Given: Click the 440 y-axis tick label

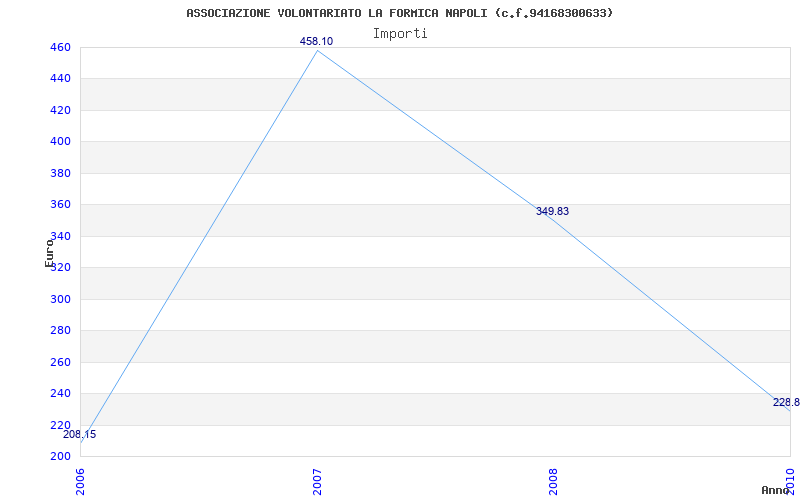Looking at the screenshot, I should pyautogui.click(x=60, y=78).
